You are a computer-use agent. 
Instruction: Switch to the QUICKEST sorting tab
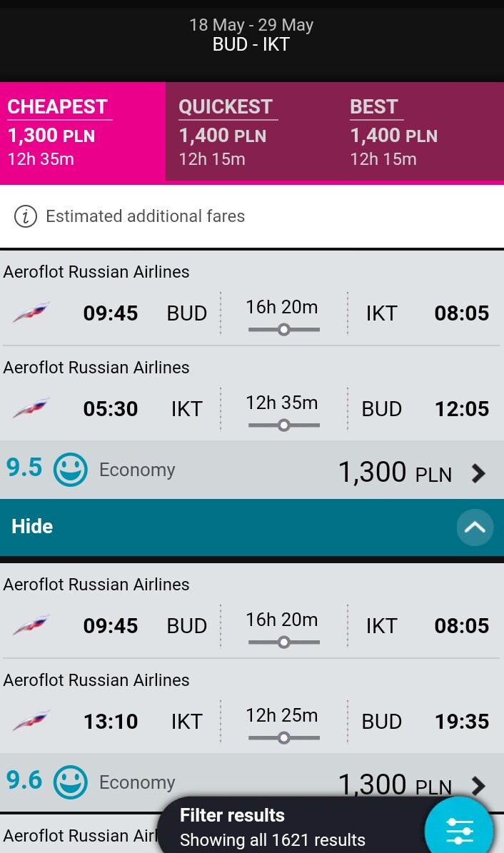[251, 132]
